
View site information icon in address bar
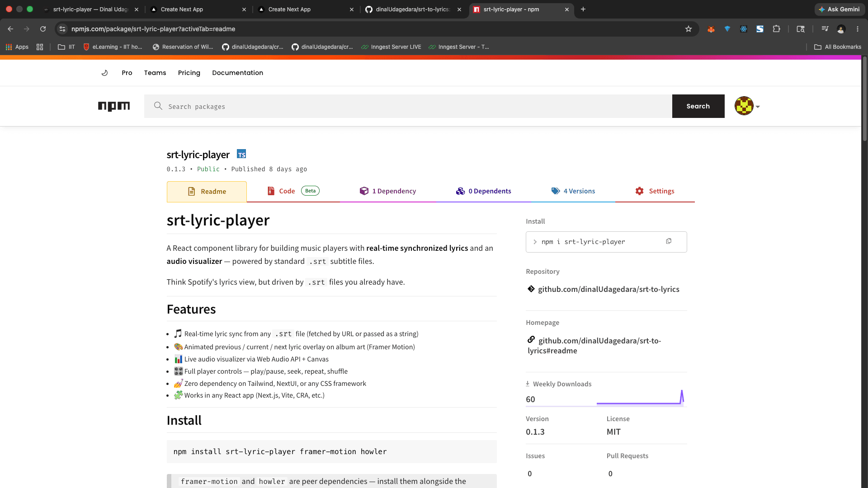62,29
